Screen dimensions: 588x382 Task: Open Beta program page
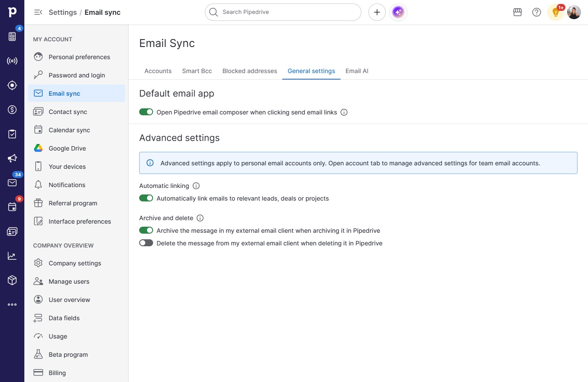[77, 355]
